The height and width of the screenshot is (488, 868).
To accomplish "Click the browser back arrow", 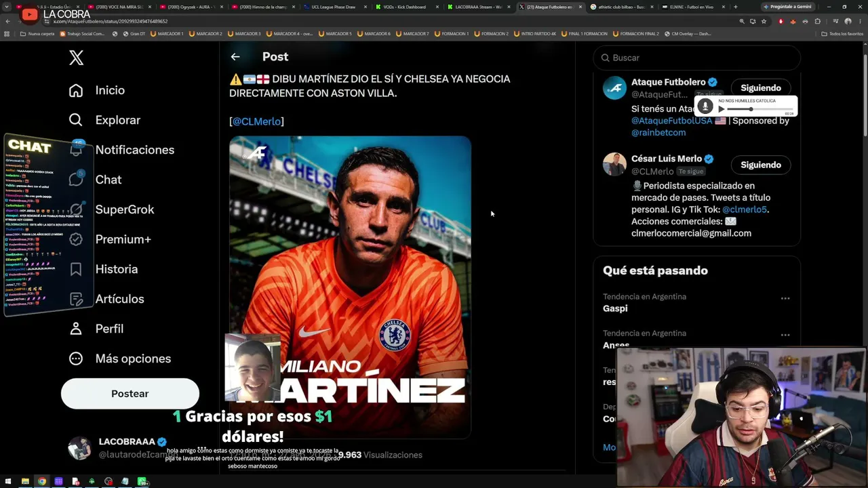I will pos(7,21).
